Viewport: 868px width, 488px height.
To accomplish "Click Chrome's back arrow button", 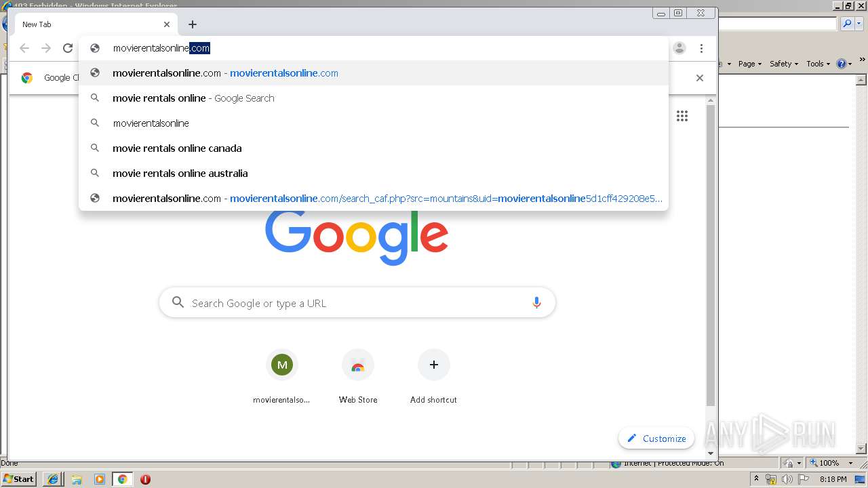I will 24,48.
